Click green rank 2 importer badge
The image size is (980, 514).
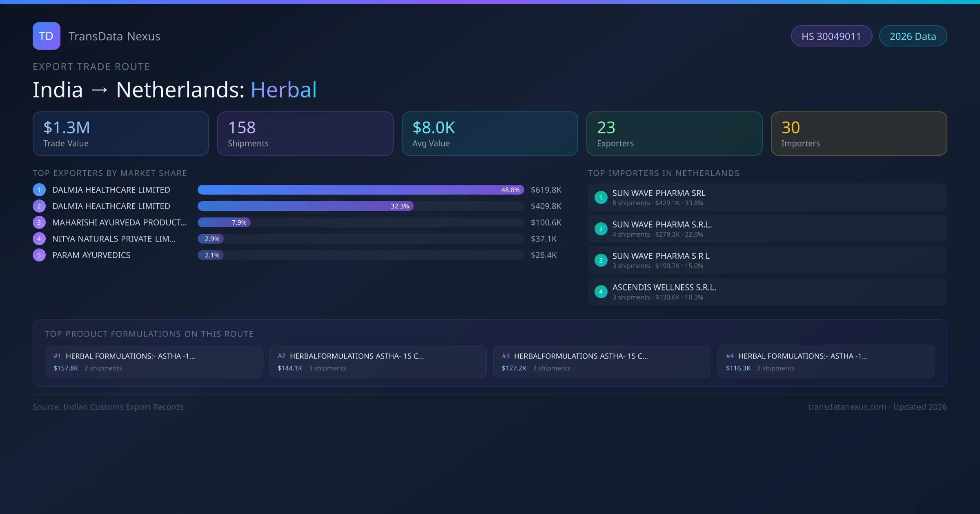tap(601, 229)
